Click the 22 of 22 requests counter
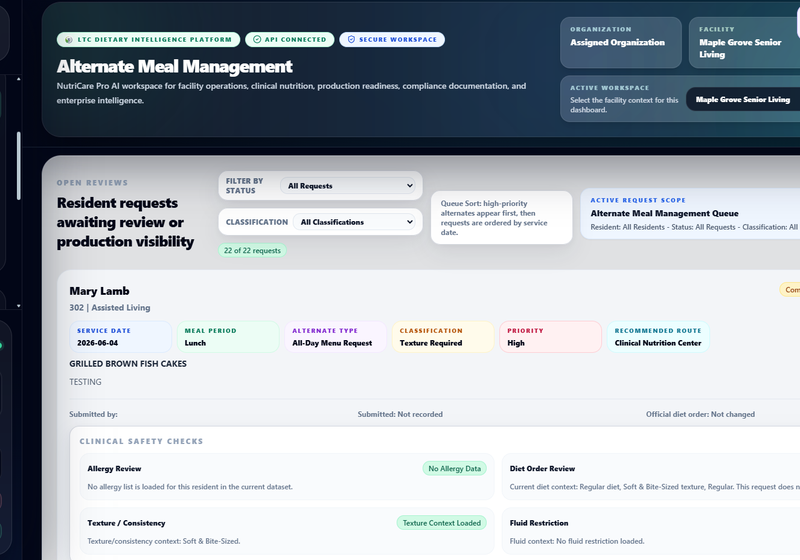The image size is (800, 560). pyautogui.click(x=253, y=250)
